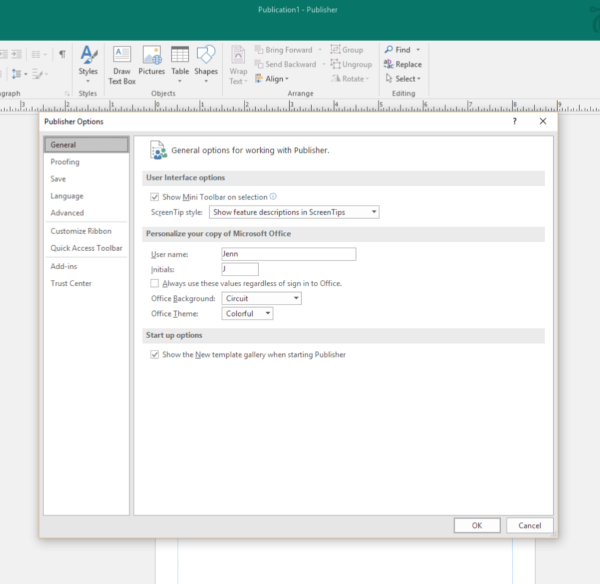Screen dimensions: 600x584
Task: Click the Bring Forward icon
Action: pyautogui.click(x=259, y=50)
